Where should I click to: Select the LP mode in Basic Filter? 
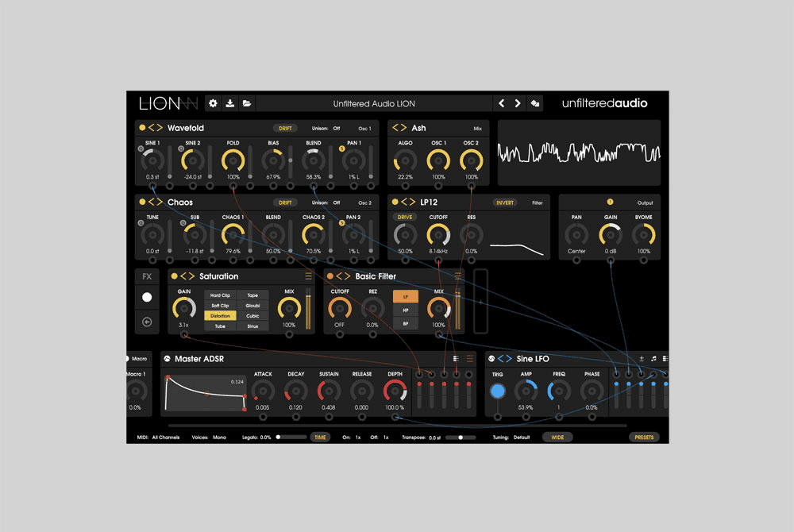(406, 297)
